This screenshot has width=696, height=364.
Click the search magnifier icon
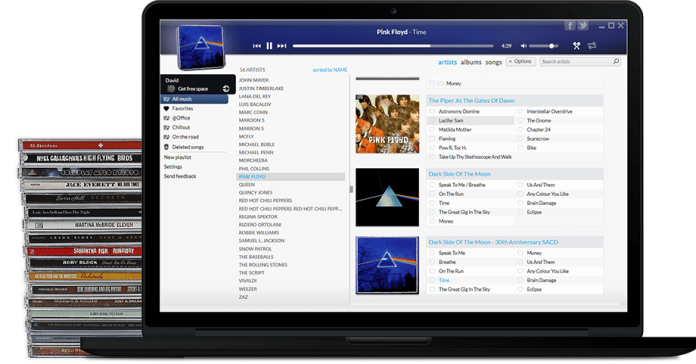616,61
